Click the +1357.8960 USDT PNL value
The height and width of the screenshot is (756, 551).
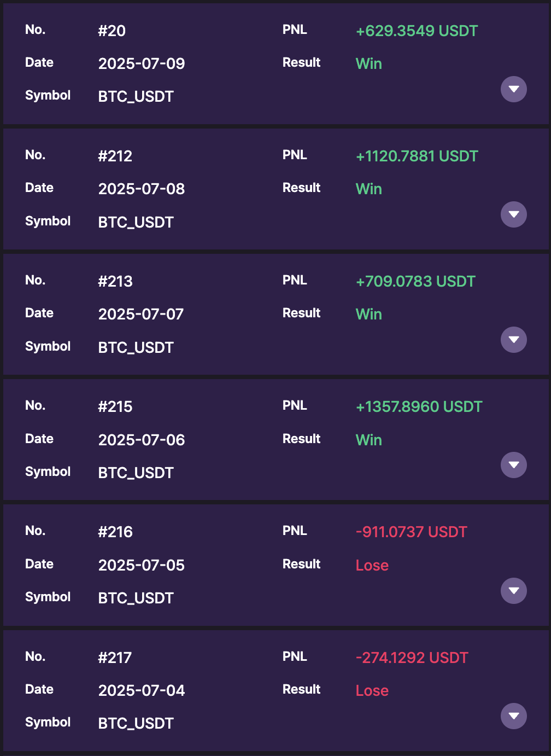(419, 407)
